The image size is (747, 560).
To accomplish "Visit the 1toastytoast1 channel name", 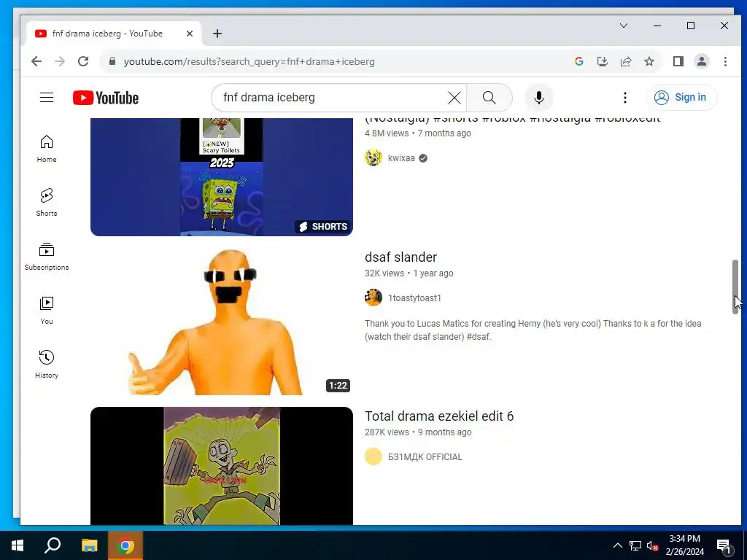I will (414, 298).
